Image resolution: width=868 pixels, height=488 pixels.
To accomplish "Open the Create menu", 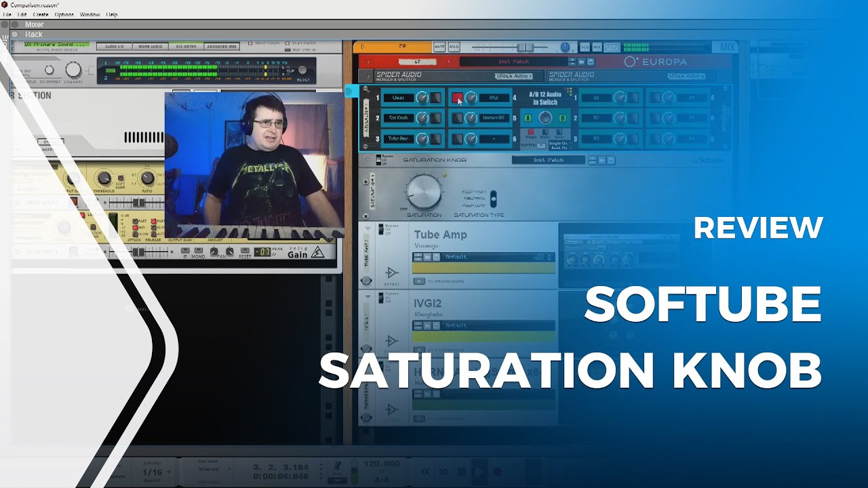I will click(40, 14).
